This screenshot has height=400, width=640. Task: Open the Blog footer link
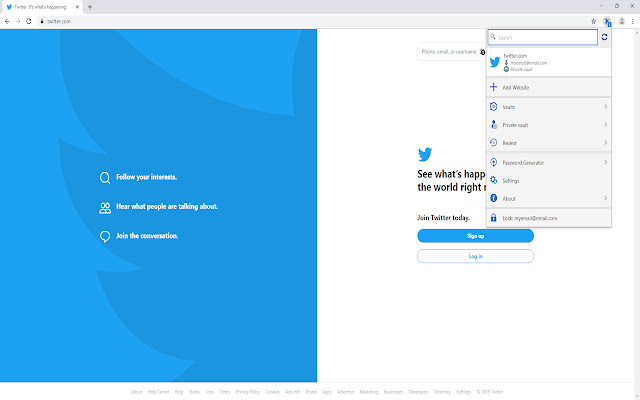point(179,392)
